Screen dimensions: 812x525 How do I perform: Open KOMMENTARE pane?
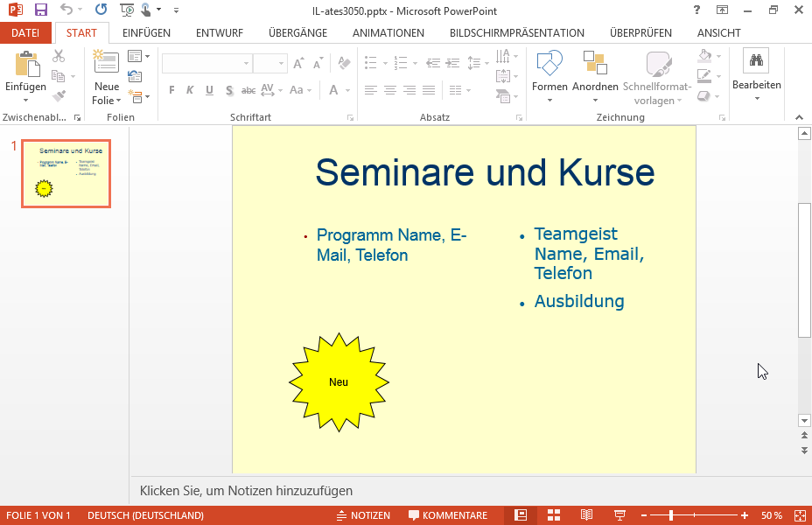click(x=448, y=515)
